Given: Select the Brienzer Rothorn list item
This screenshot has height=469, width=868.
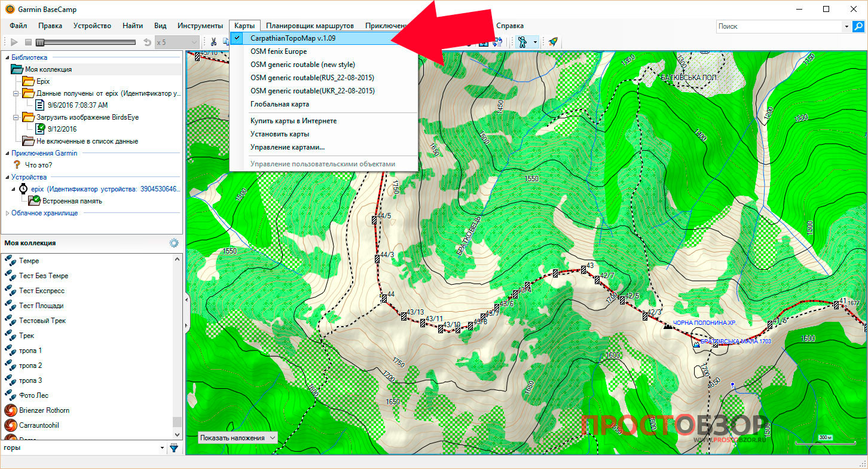Looking at the screenshot, I should click(44, 410).
